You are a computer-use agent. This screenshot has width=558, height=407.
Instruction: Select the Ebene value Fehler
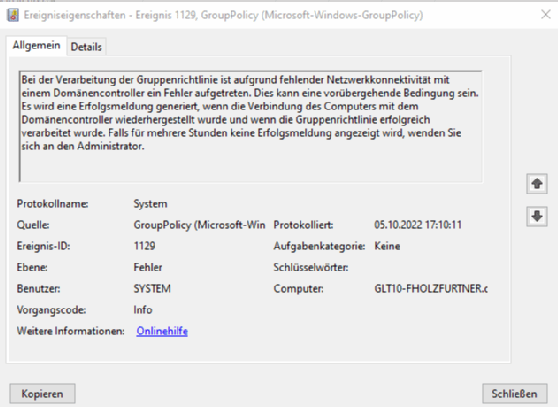tap(148, 267)
